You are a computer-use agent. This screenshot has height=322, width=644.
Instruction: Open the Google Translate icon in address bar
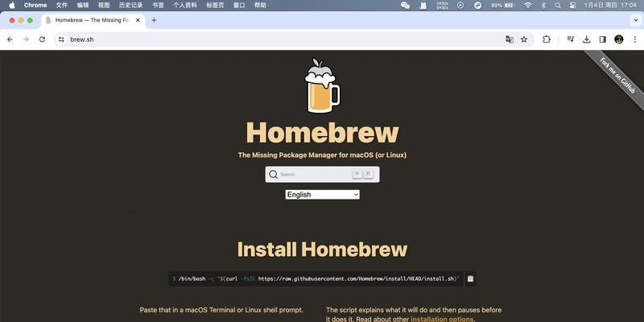(x=510, y=39)
